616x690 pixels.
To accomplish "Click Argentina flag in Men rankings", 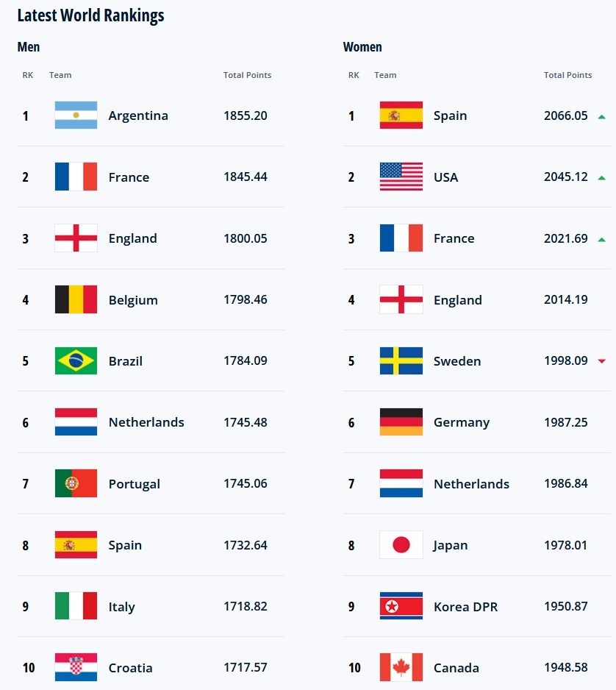I will (76, 115).
